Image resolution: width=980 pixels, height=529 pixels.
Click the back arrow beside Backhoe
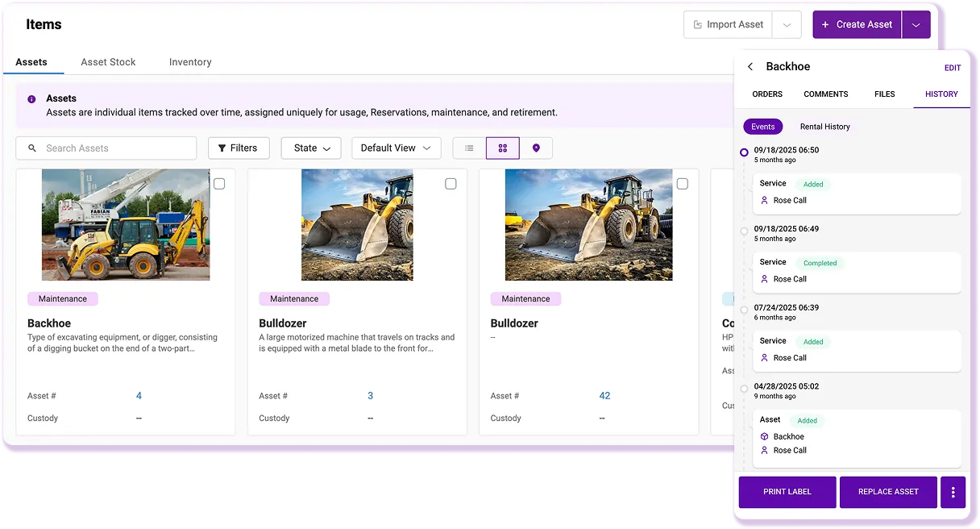click(x=750, y=67)
